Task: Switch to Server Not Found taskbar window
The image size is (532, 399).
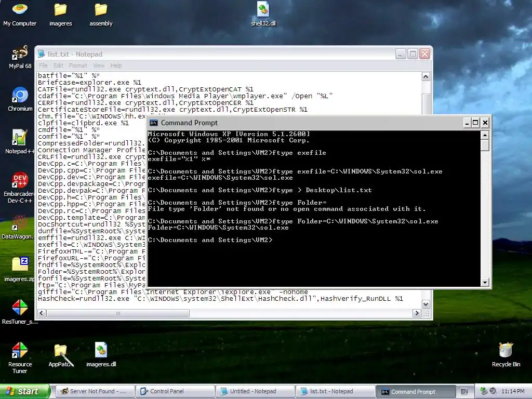Action: pos(96,392)
